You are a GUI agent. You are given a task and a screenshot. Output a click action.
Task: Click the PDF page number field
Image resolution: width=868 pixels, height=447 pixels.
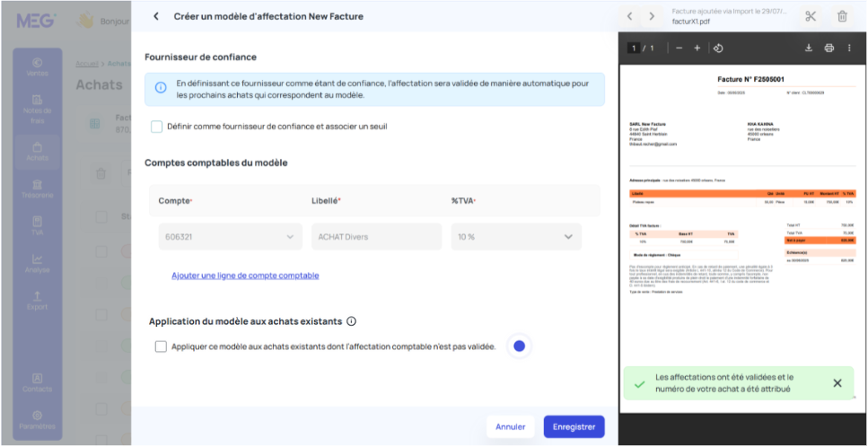[x=634, y=48]
